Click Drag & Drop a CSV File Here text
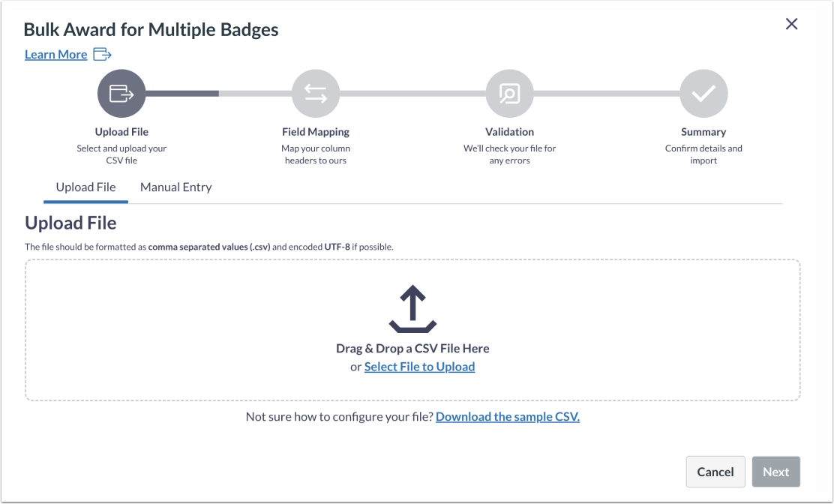Image resolution: width=834 pixels, height=504 pixels. [412, 348]
